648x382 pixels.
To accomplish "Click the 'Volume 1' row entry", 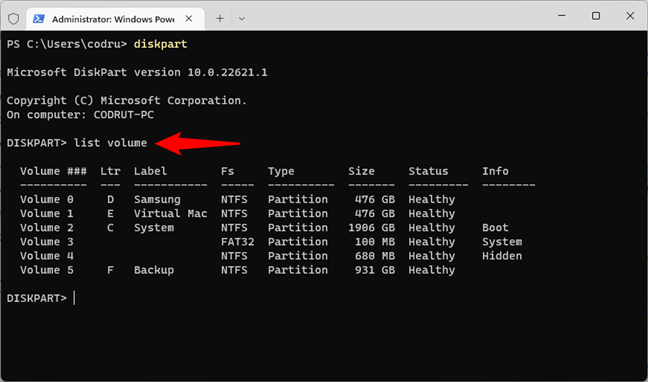I will click(47, 213).
